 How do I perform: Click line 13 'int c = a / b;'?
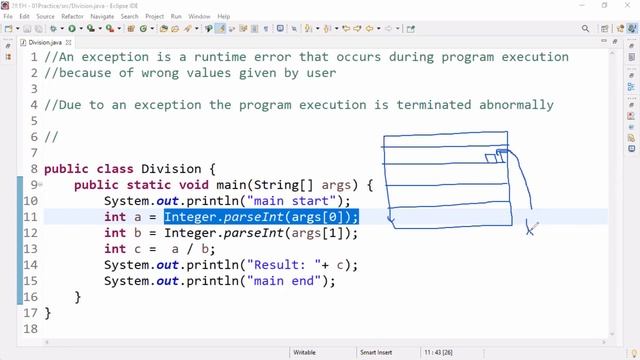(159, 249)
